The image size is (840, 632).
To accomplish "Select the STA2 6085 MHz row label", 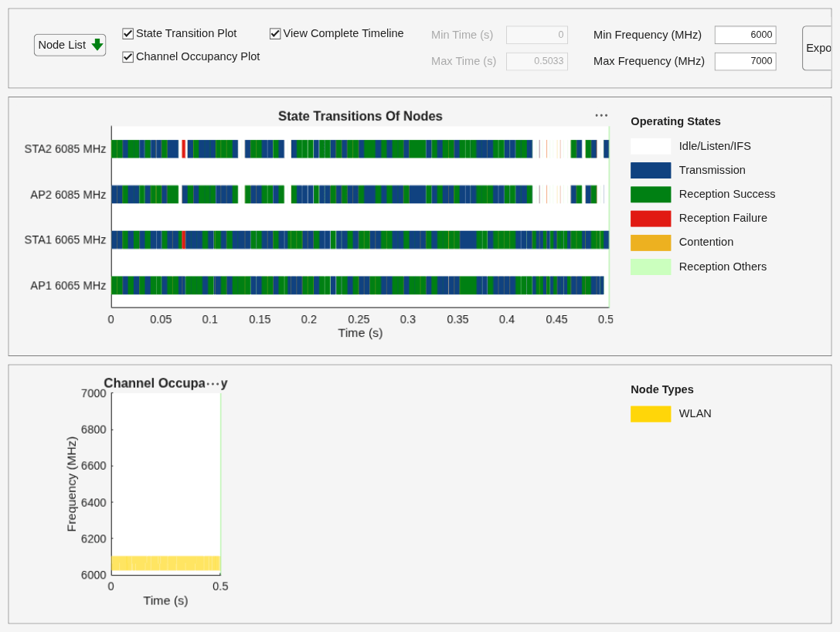I will [65, 149].
